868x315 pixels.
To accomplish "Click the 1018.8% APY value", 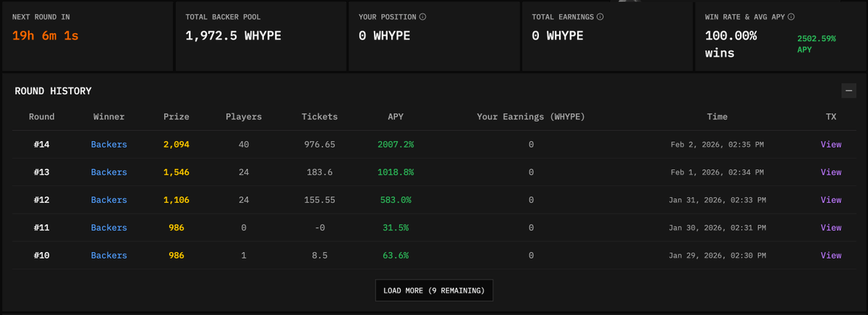I will point(396,172).
